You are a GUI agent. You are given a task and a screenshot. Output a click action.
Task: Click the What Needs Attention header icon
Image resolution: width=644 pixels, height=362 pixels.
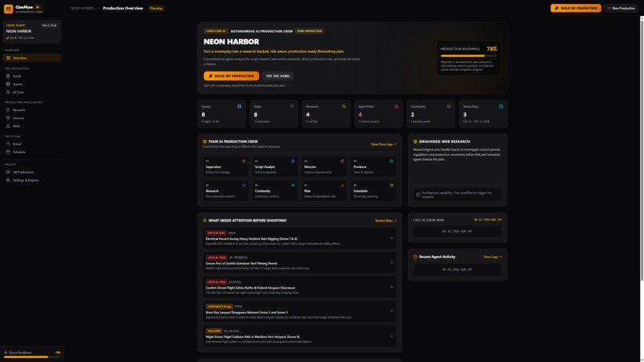pyautogui.click(x=205, y=221)
